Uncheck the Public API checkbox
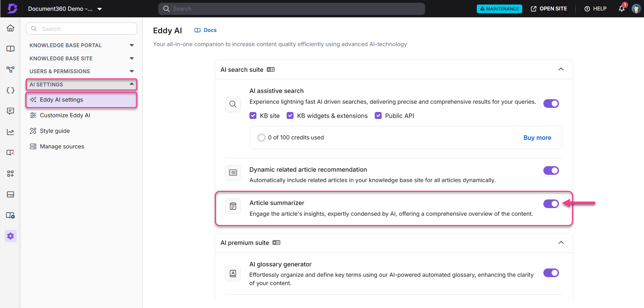This screenshot has height=308, width=644. (x=378, y=115)
